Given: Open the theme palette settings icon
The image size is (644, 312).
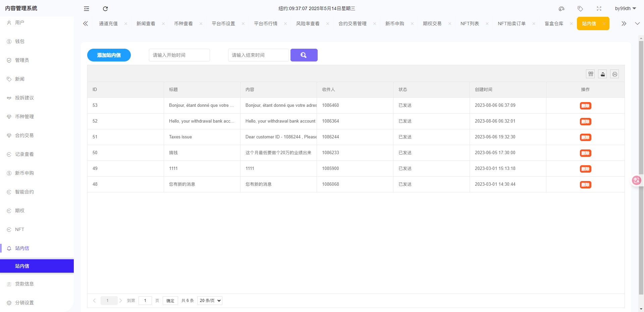Looking at the screenshot, I should [561, 9].
